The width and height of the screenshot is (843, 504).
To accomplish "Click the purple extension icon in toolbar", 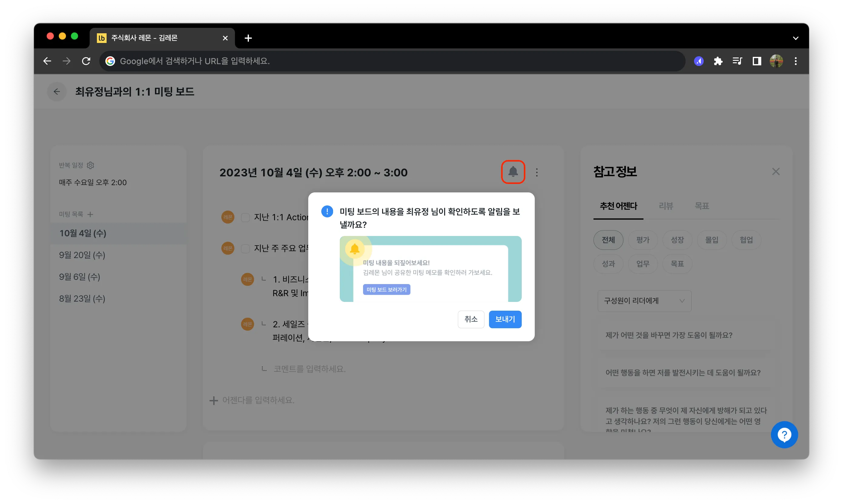I will (x=699, y=61).
